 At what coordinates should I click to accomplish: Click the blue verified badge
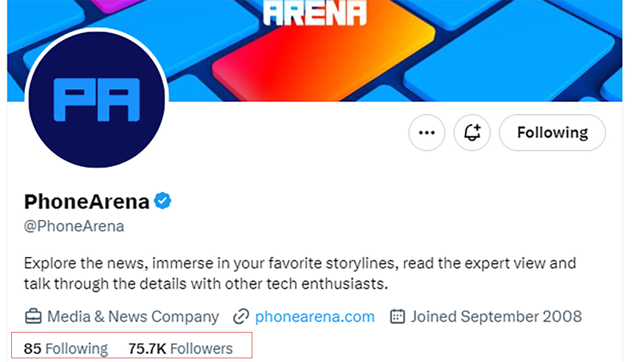pyautogui.click(x=163, y=201)
